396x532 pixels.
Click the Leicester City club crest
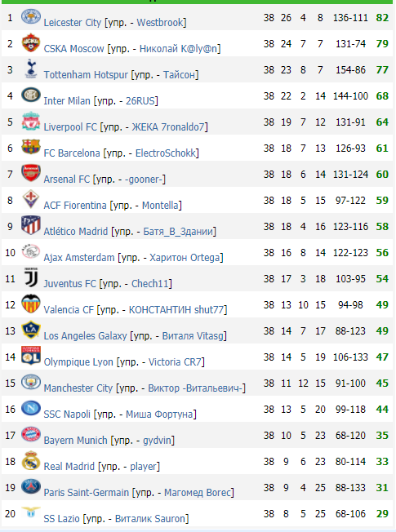click(x=31, y=16)
